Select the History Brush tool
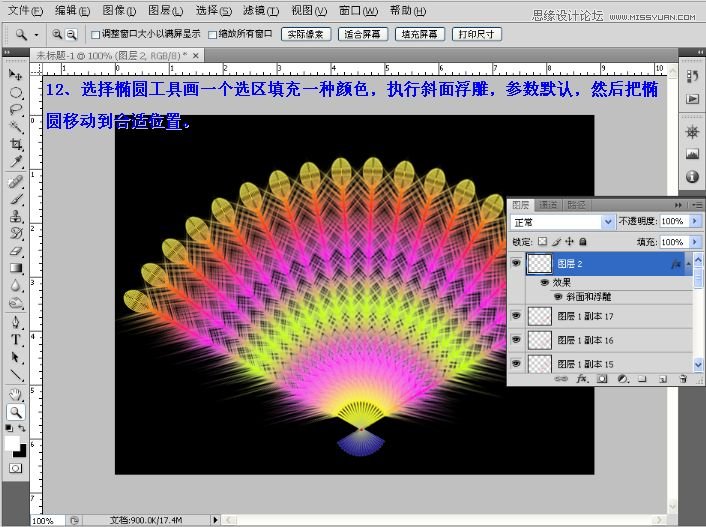 pyautogui.click(x=15, y=233)
